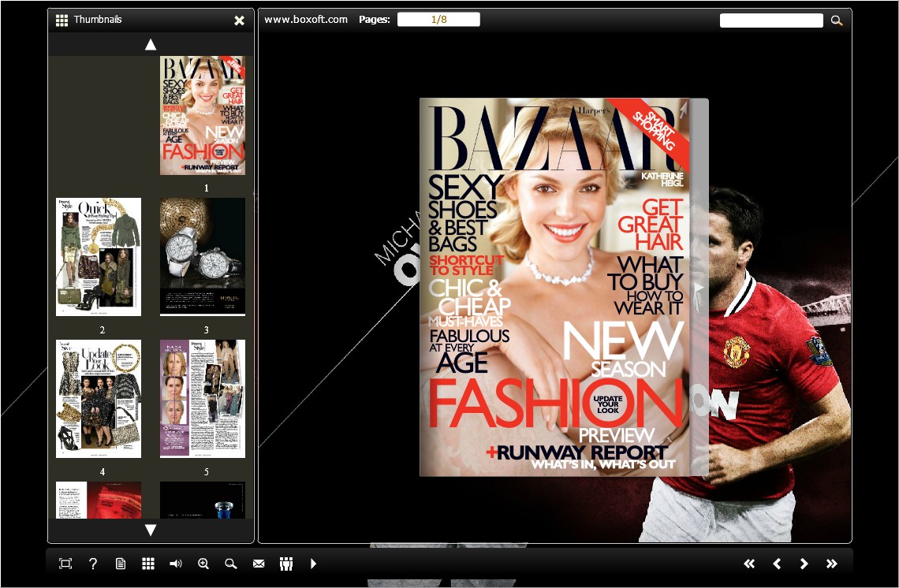Zoom in using the magnifier plus icon
This screenshot has height=588, width=899.
click(203, 564)
